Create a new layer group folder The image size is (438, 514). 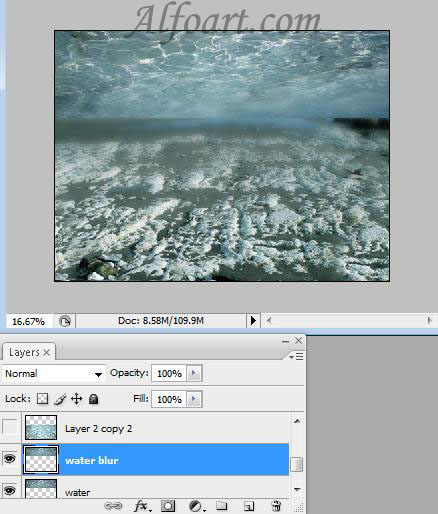(222, 506)
